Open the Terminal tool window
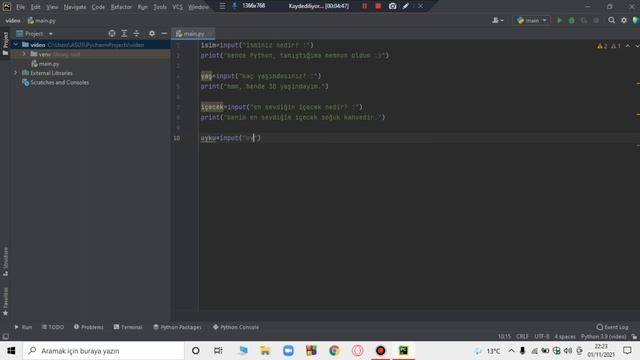Screen dimensions: 640x360 (128, 327)
